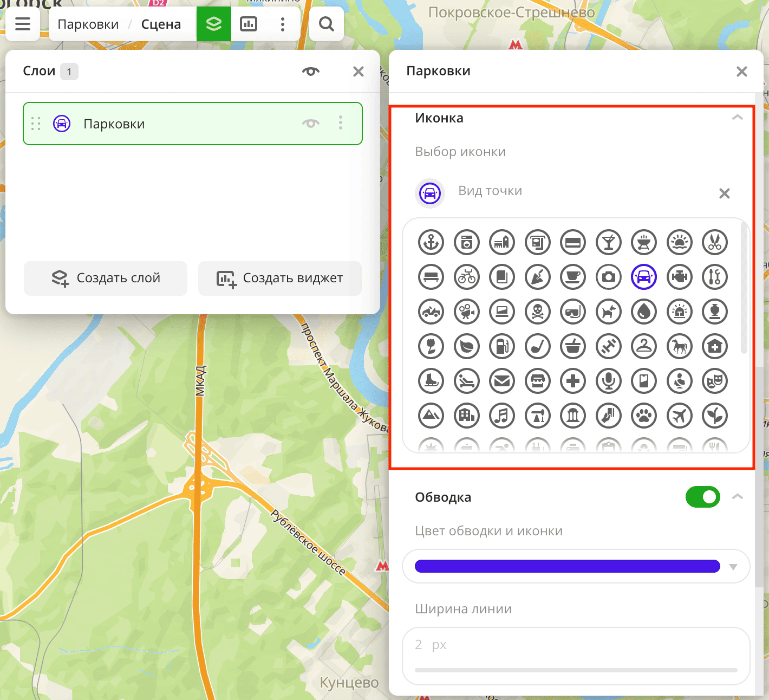Screen dimensions: 769x700
Task: Choose the microphone icon
Action: tap(609, 381)
